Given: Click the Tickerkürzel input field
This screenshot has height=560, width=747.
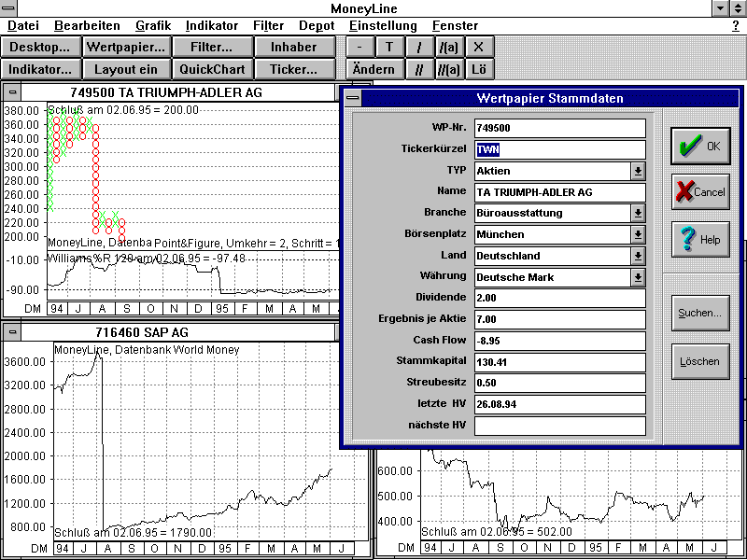Looking at the screenshot, I should coord(560,149).
